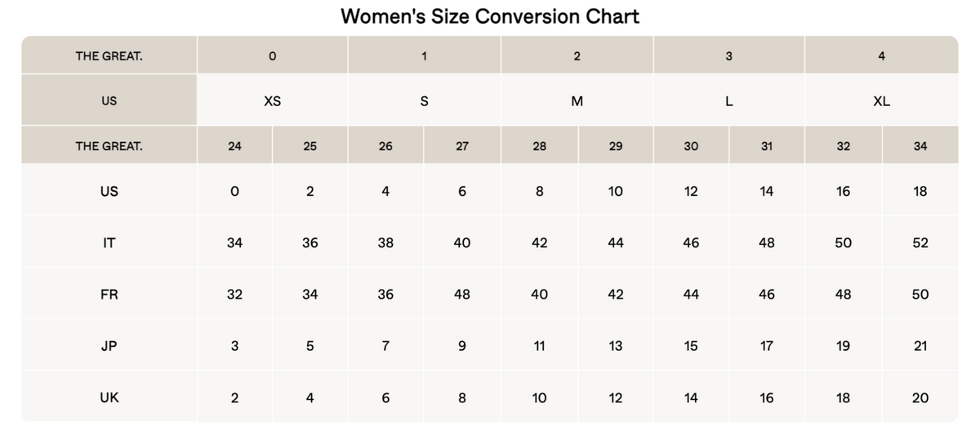
Task: Select IT size 44 cell
Action: 616,242
